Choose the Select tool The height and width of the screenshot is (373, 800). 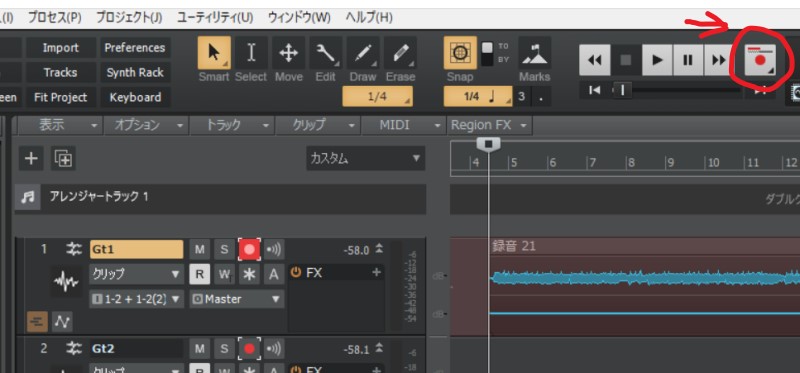pyautogui.click(x=251, y=53)
